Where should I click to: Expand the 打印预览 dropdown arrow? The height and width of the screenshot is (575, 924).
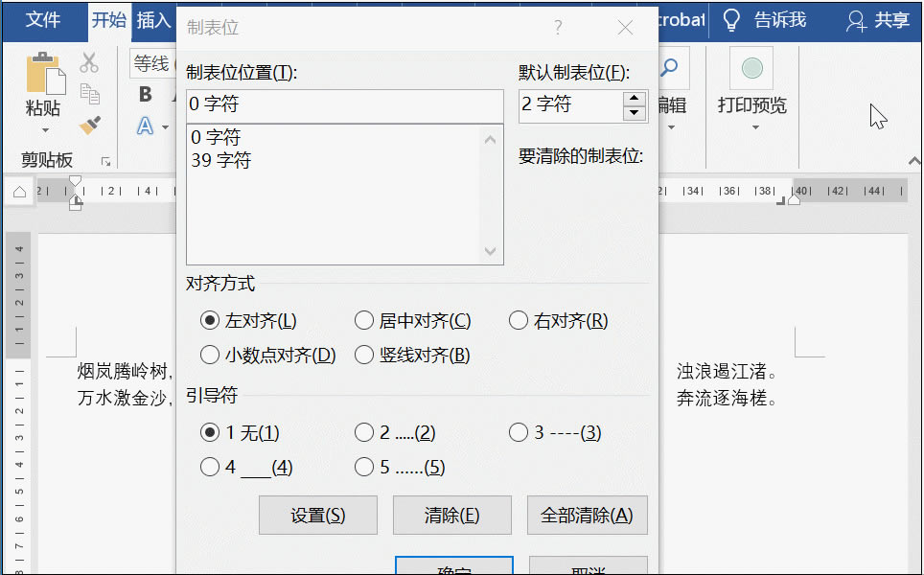(755, 127)
